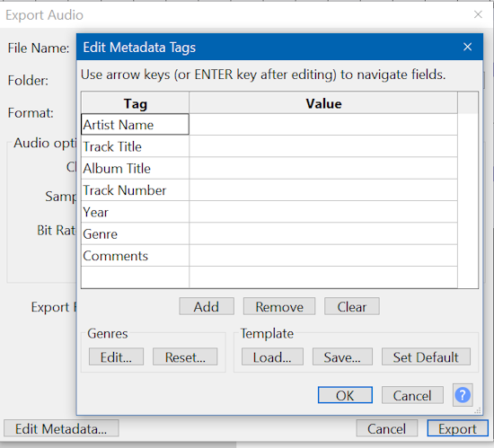Cancel the Edit Metadata Tags dialog
494x448 pixels.
pyautogui.click(x=412, y=395)
